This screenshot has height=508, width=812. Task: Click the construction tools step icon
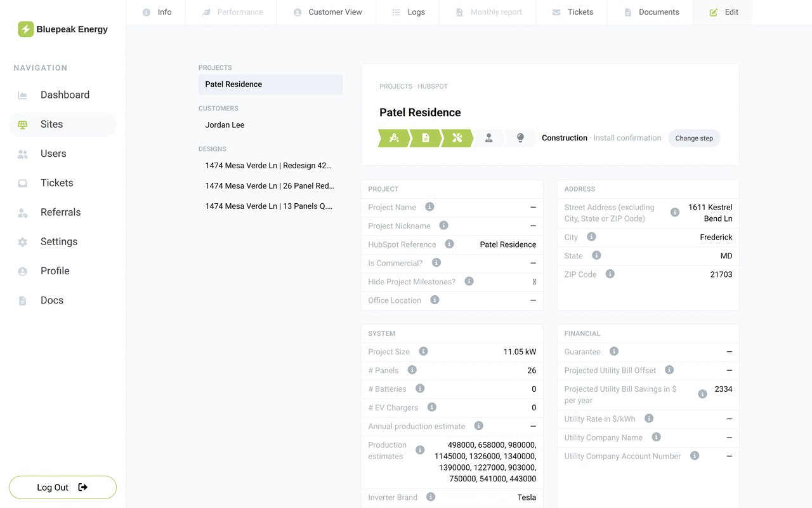click(457, 138)
